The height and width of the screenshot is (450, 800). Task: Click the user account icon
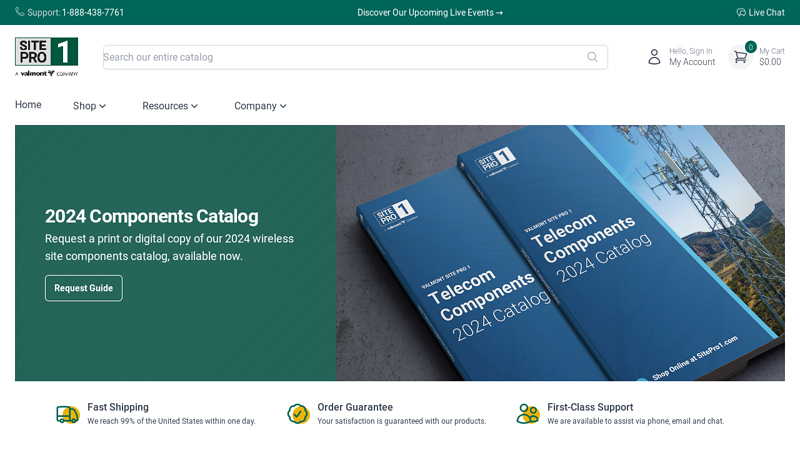[x=654, y=57]
